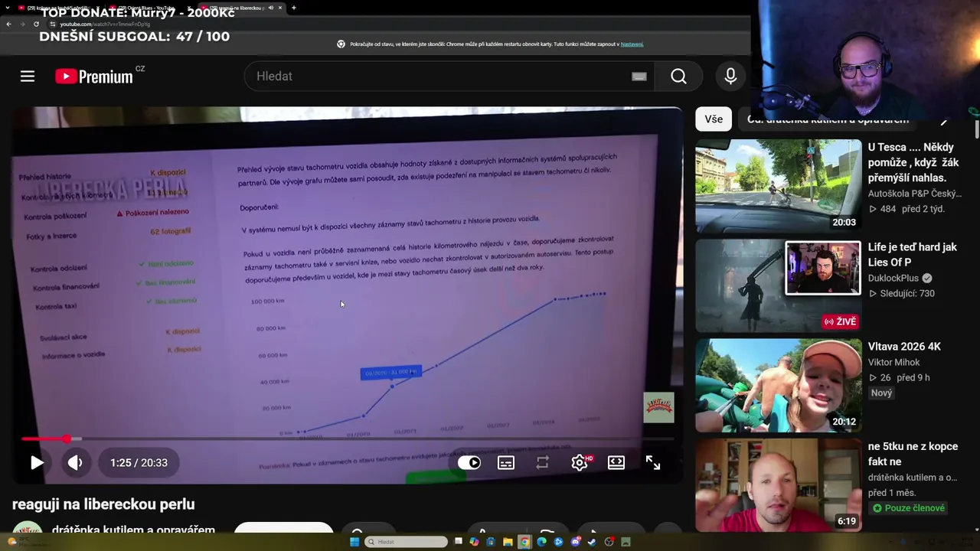Open 'ne 5tku ne z kopce' video thumbnail
This screenshot has width=980, height=551.
point(778,484)
